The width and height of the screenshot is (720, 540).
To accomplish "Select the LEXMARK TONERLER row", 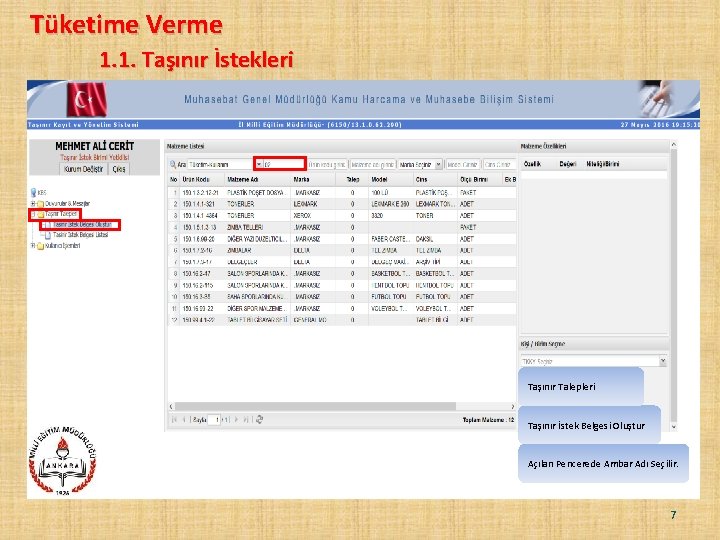I will [x=342, y=204].
